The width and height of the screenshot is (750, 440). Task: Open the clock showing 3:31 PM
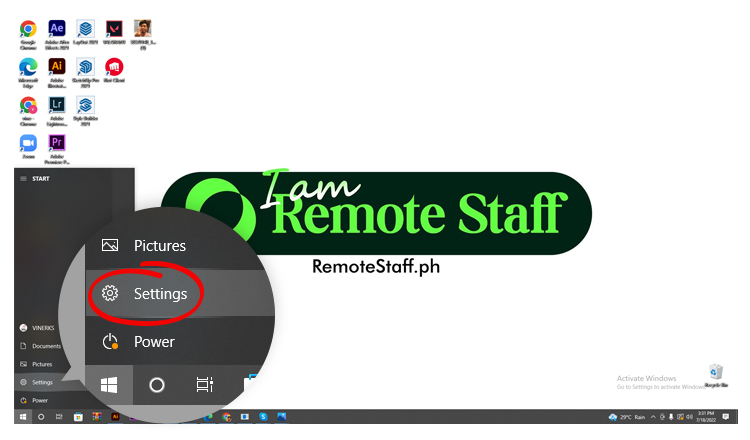(x=706, y=417)
